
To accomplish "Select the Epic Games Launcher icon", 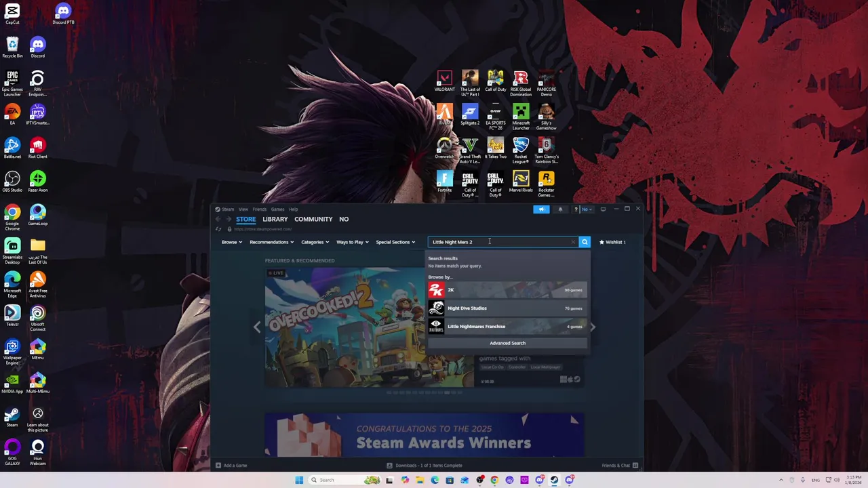I will (x=12, y=83).
